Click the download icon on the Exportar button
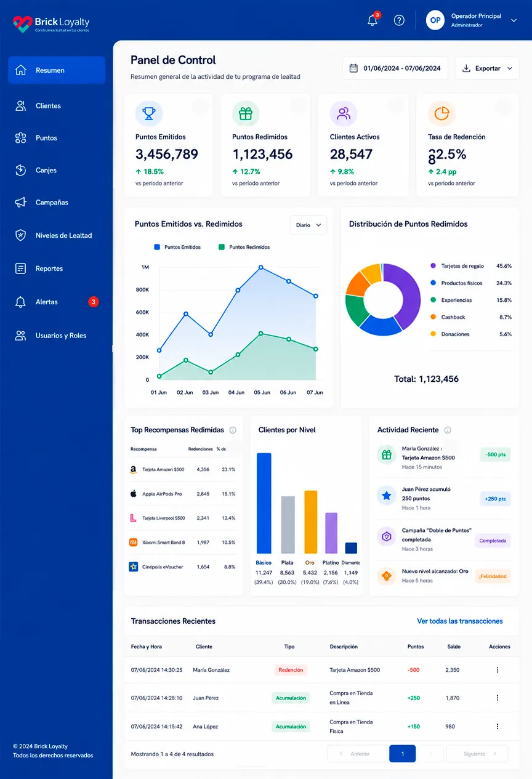This screenshot has width=532, height=779. click(x=466, y=68)
